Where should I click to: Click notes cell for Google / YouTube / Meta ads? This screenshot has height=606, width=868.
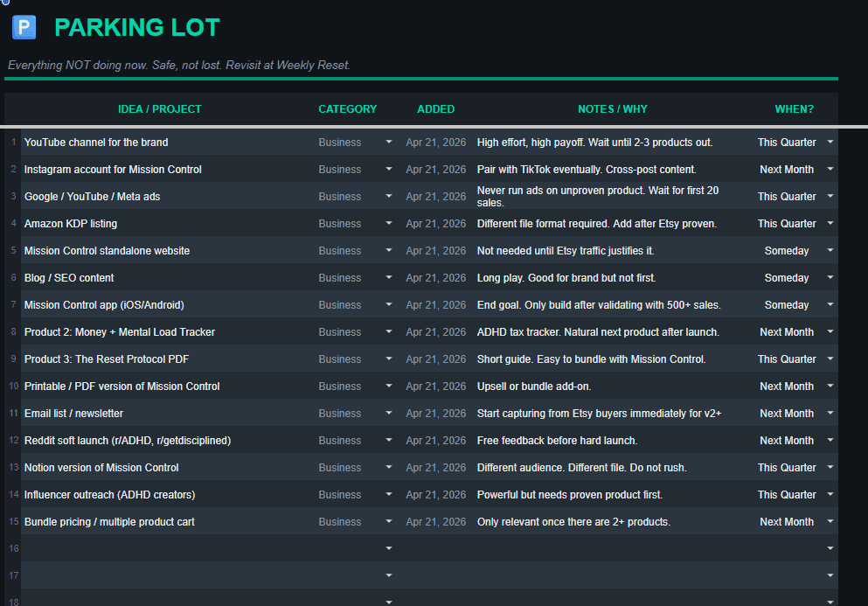coord(612,197)
